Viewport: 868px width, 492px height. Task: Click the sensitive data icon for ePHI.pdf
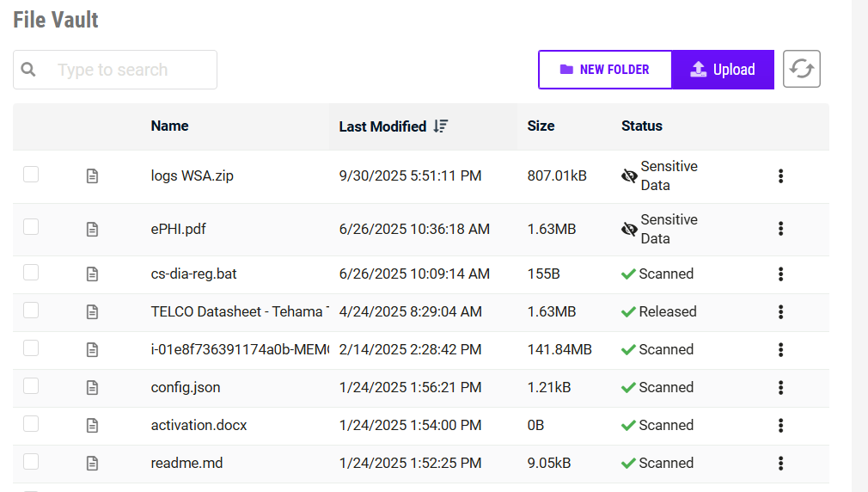coord(629,230)
